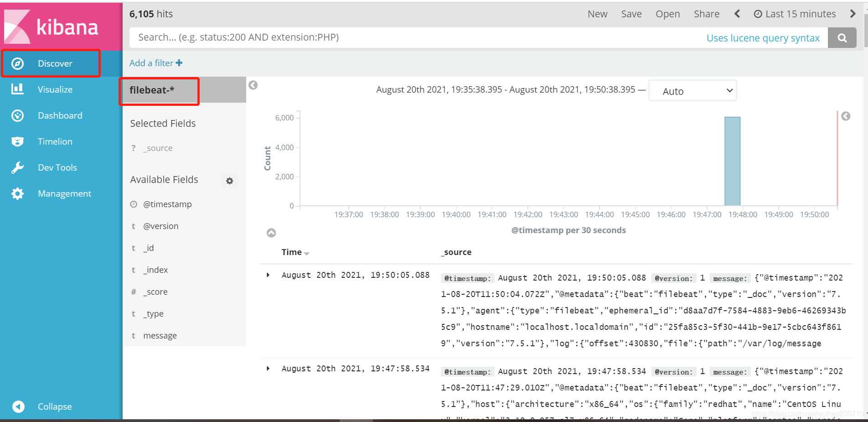Viewport: 868px width, 422px height.
Task: Expand the 19:50:05.088 document row
Action: click(268, 275)
